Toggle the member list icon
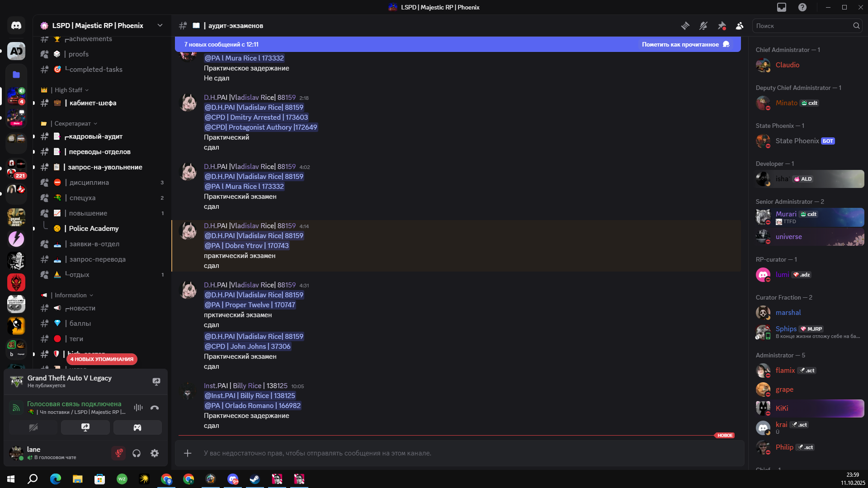This screenshot has width=868, height=488. pos(740,26)
